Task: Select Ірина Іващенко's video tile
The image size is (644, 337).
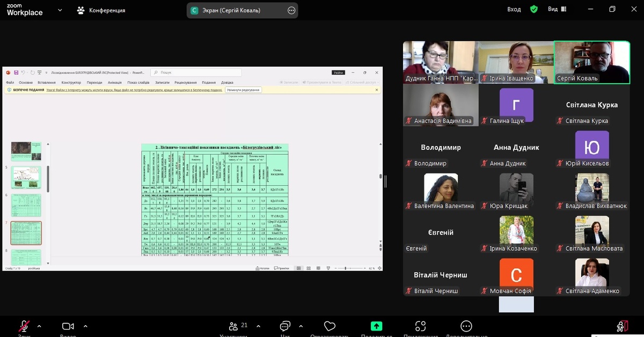Action: pos(516,62)
